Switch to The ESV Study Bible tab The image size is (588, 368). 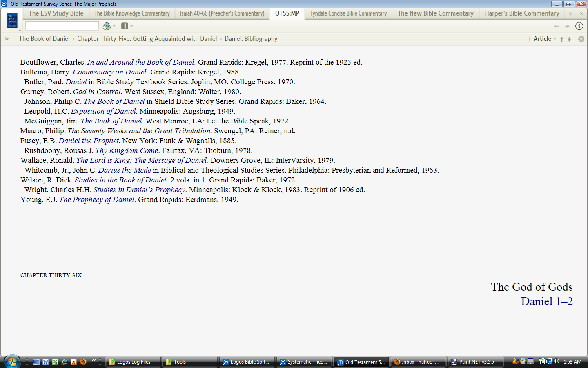click(x=56, y=13)
